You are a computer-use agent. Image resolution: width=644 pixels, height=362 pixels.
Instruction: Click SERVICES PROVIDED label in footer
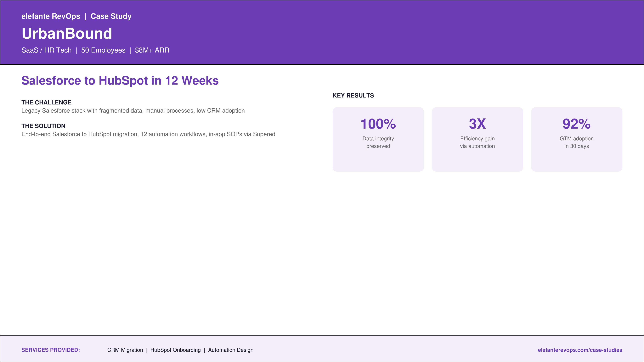tap(50, 350)
